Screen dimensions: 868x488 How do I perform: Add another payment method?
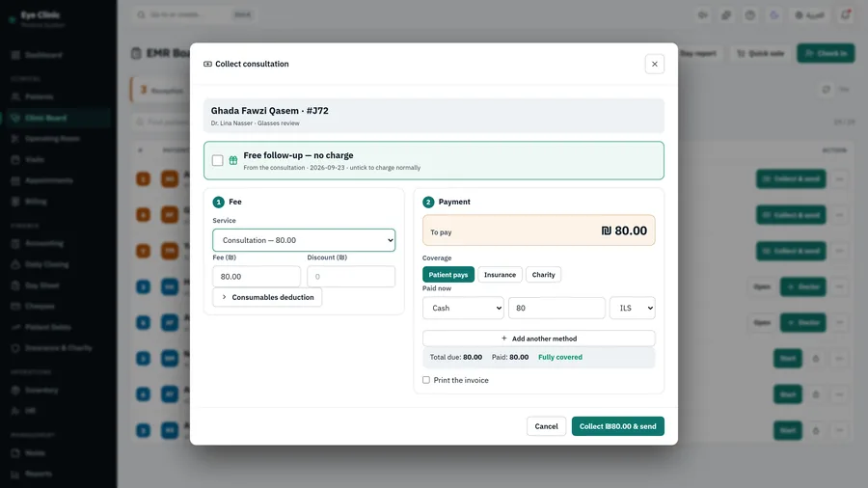538,339
